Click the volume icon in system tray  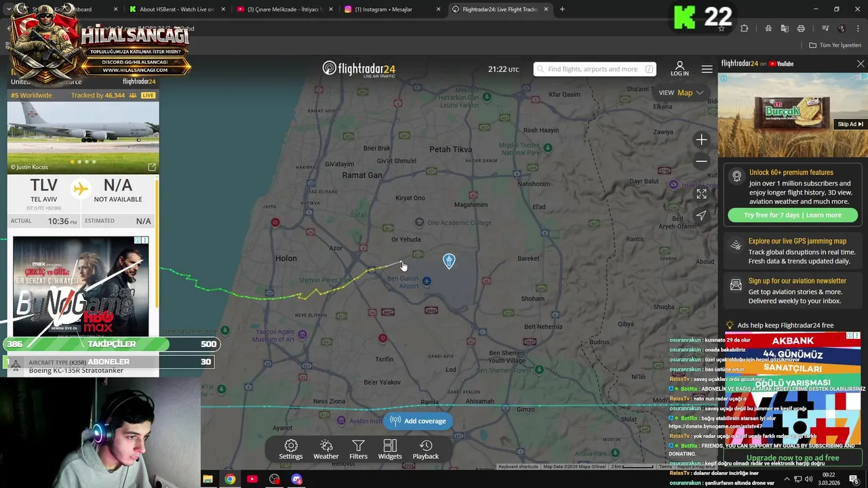(x=810, y=479)
